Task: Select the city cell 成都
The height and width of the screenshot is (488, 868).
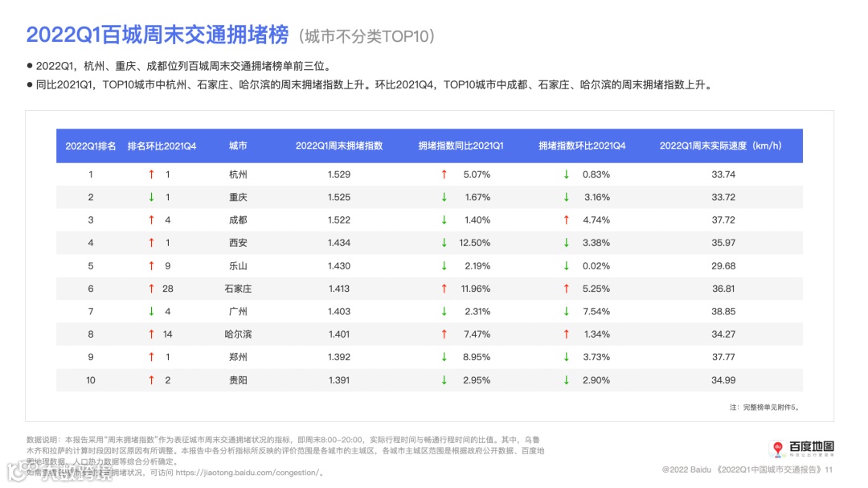Action: point(238,220)
